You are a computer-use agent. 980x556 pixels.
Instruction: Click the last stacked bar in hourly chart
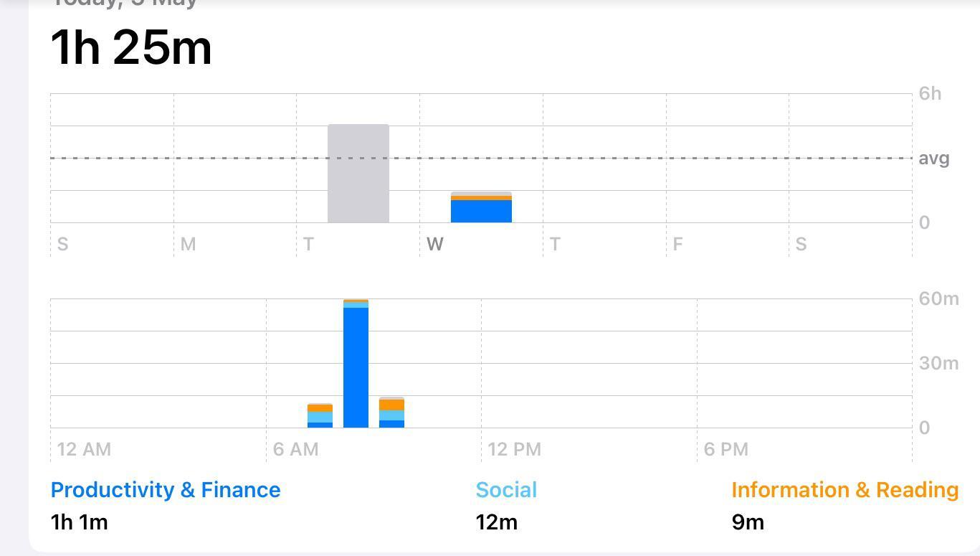[x=391, y=413]
